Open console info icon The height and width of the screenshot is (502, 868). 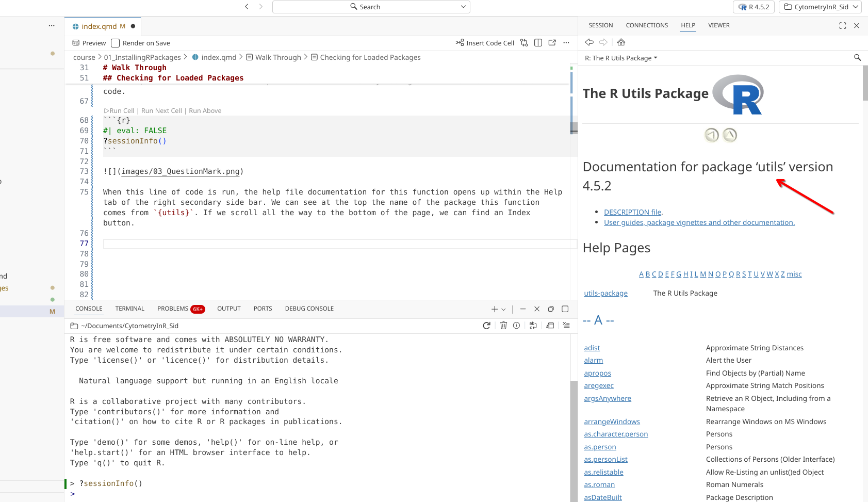click(x=516, y=326)
